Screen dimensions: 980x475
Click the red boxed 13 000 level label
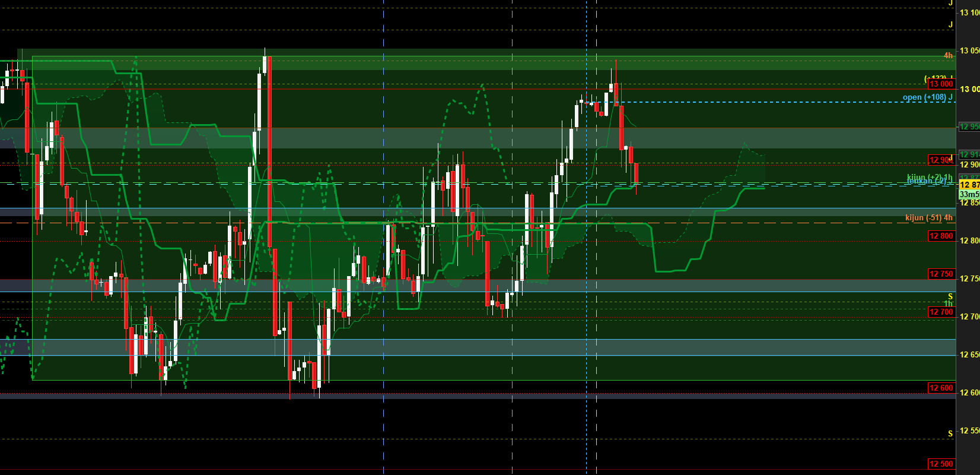coord(941,84)
